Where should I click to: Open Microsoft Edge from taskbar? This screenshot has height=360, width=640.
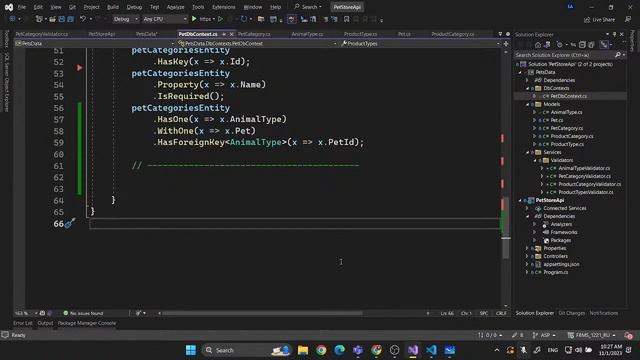pyautogui.click(x=339, y=350)
